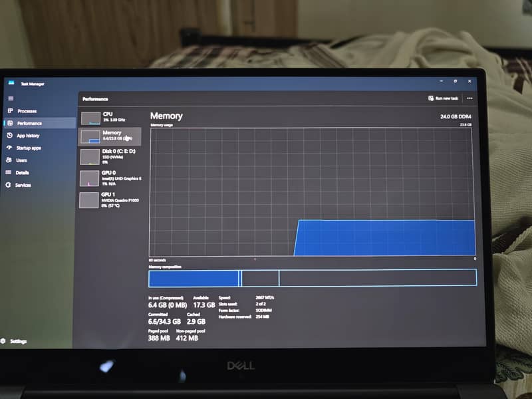Click the Details list icon
This screenshot has height=399, width=532.
tap(9, 172)
